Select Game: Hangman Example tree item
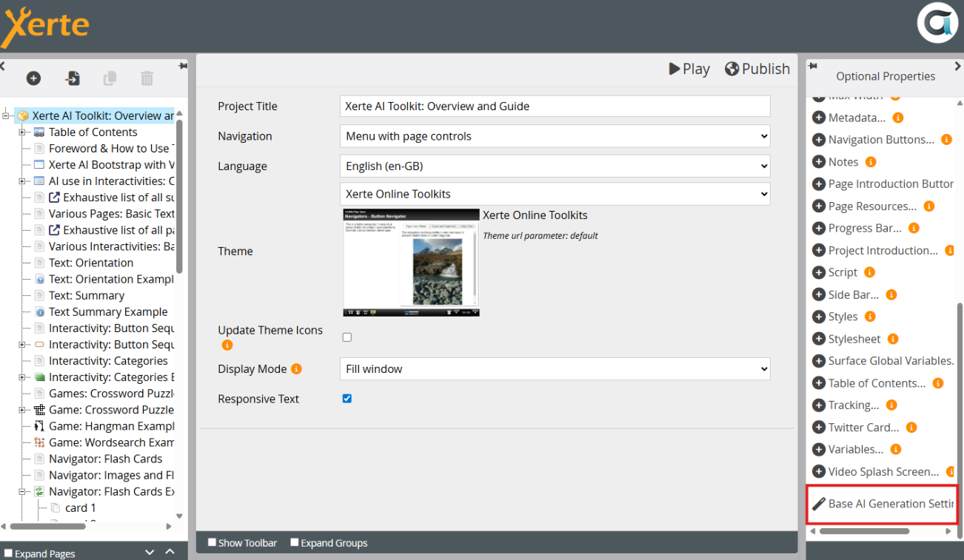This screenshot has width=964, height=560. tap(111, 426)
